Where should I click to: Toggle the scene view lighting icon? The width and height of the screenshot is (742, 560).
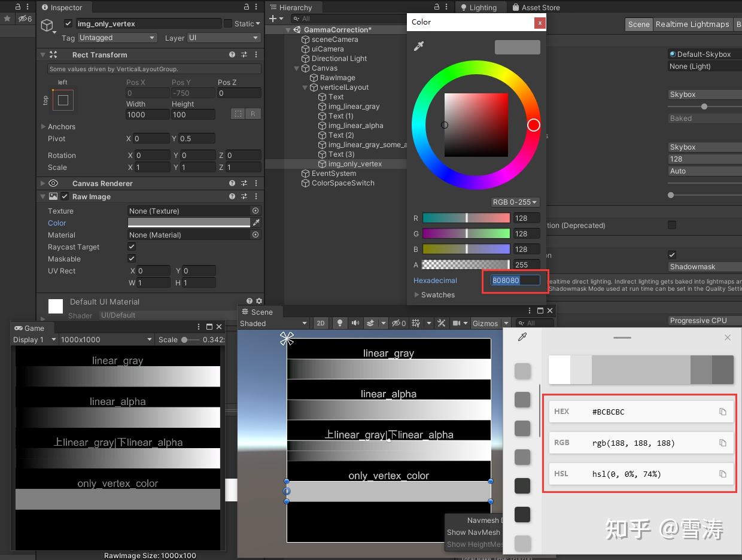pos(340,323)
